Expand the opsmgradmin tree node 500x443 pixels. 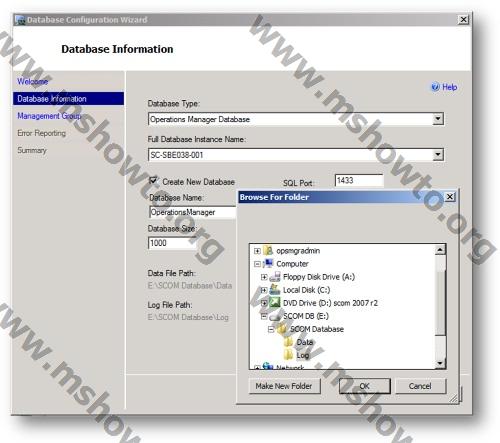[257, 251]
